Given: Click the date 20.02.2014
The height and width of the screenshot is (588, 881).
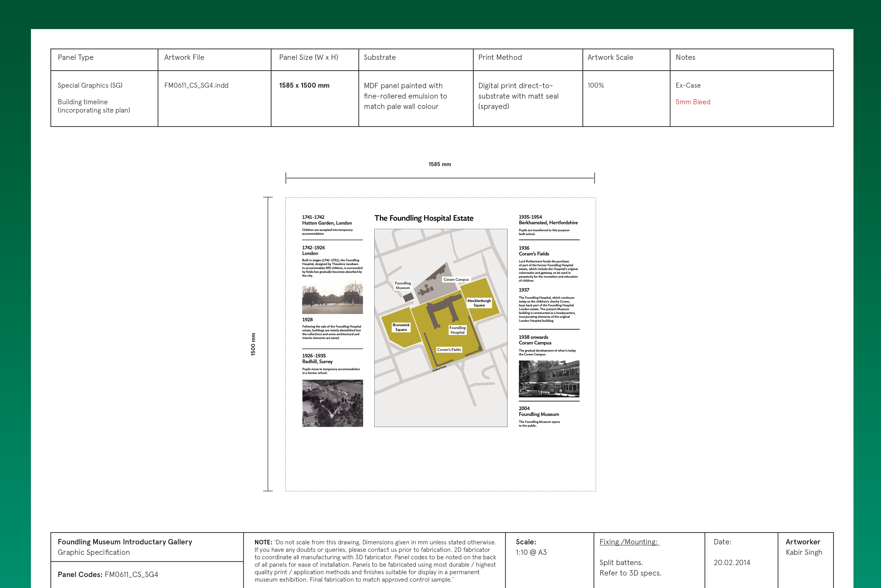Looking at the screenshot, I should [x=732, y=563].
